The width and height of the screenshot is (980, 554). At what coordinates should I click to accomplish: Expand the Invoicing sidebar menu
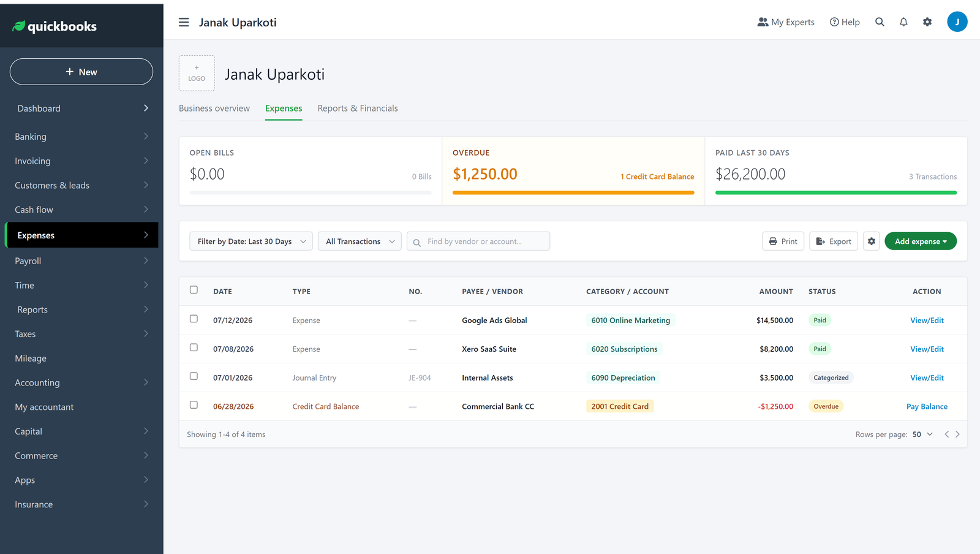[81, 161]
